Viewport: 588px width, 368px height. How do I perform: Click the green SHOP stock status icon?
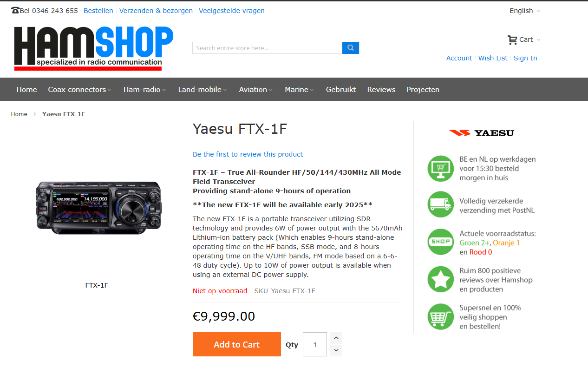(x=440, y=242)
